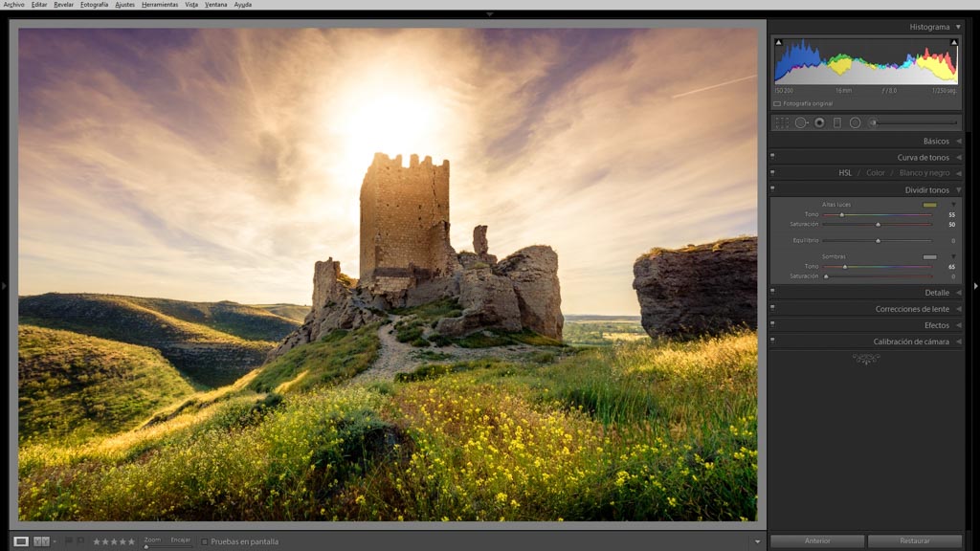Click the Equilibrio slider handle
The image size is (980, 551).
(878, 241)
